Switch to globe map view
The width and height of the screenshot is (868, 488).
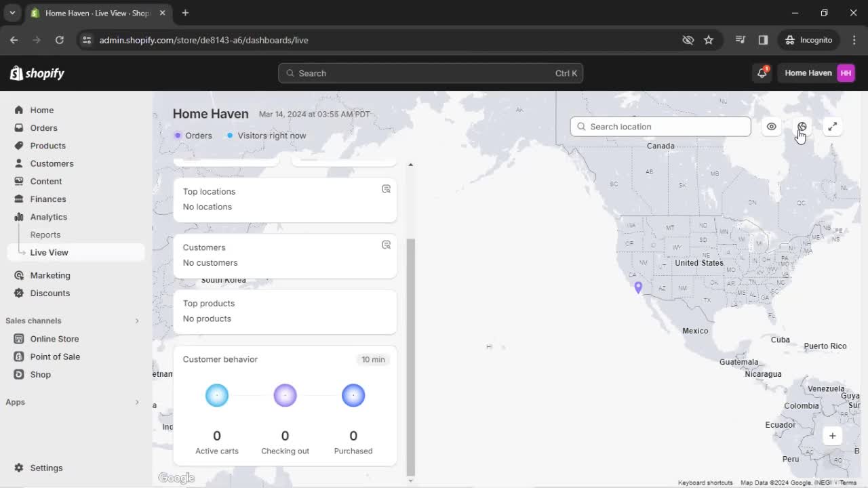(802, 127)
